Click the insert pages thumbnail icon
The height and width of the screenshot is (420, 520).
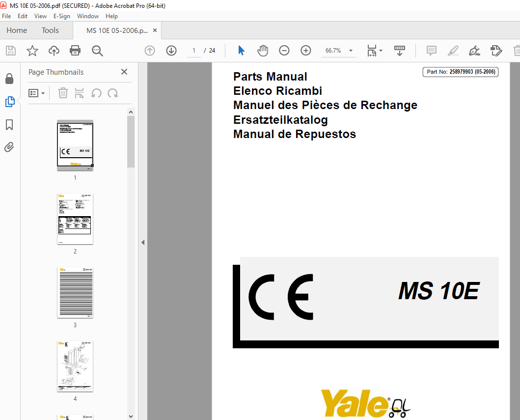[79, 93]
